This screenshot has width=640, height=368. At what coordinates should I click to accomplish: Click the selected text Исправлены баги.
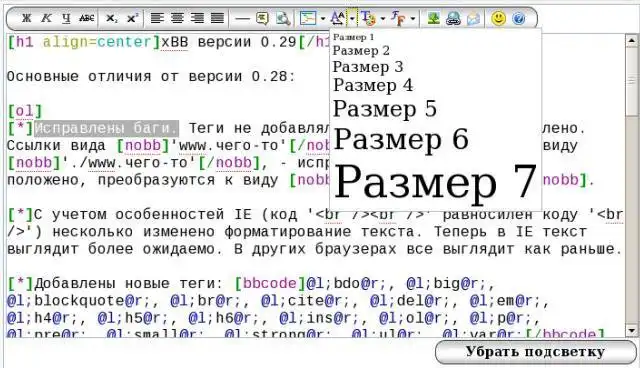click(x=107, y=128)
